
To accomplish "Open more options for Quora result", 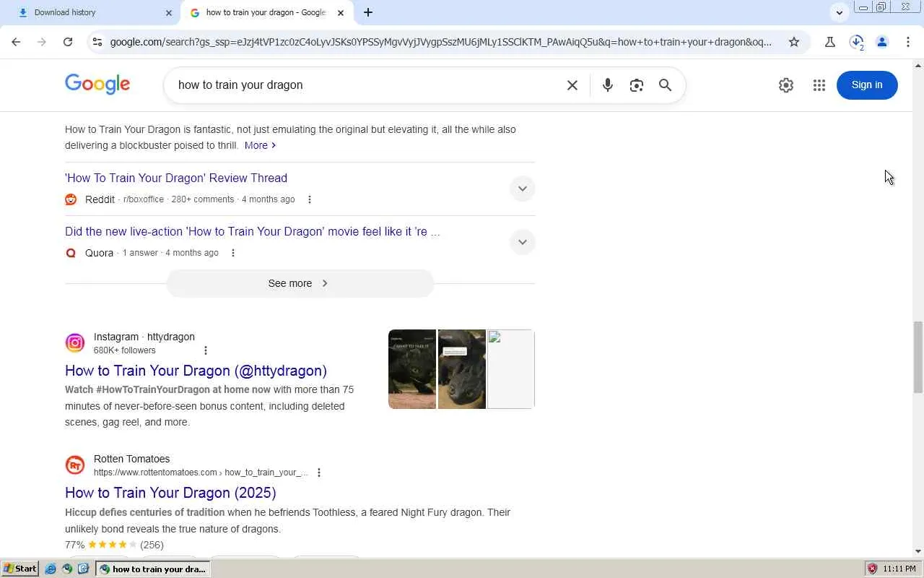I will coord(233,253).
